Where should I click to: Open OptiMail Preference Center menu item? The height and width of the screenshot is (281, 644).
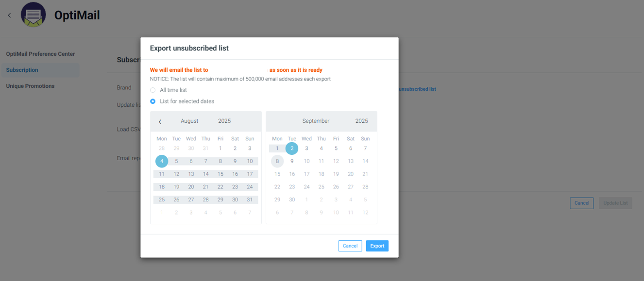[40, 54]
